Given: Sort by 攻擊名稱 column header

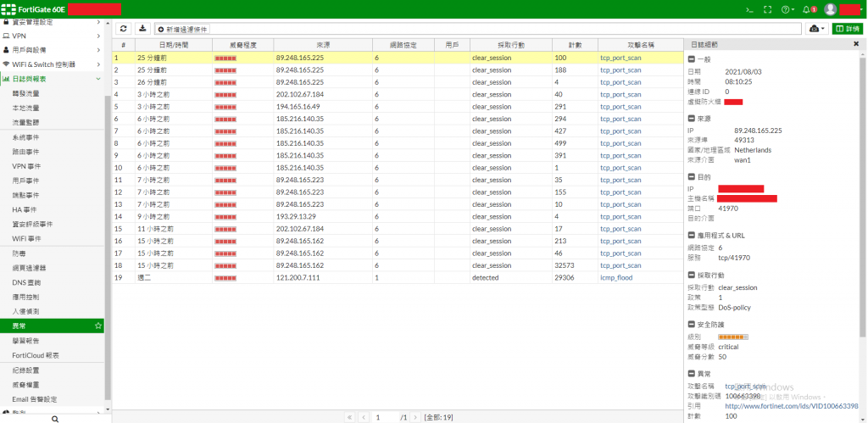Looking at the screenshot, I should (x=640, y=45).
